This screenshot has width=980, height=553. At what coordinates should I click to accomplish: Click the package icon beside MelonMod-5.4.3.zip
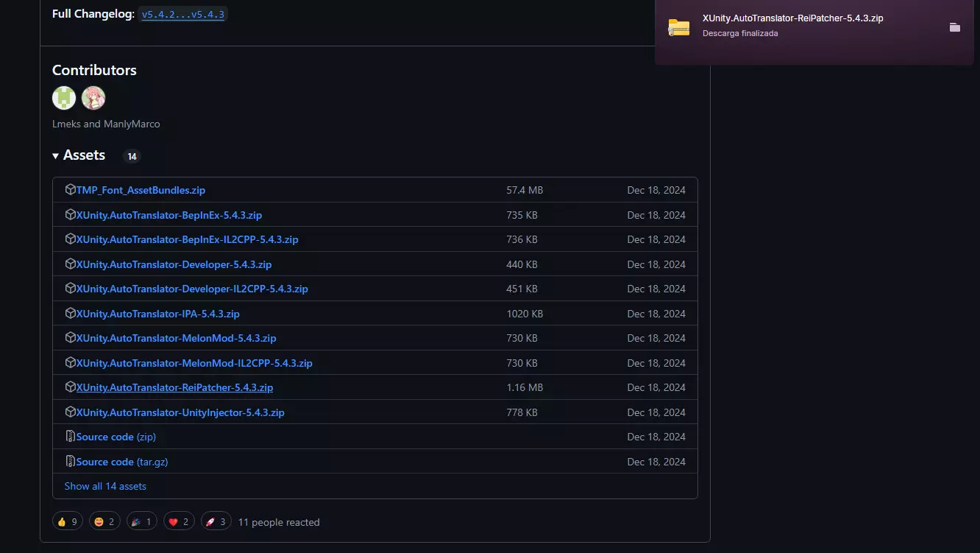coord(71,338)
